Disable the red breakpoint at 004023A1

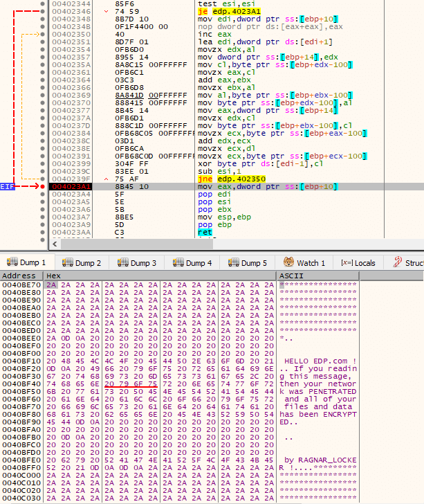pyautogui.click(x=42, y=186)
